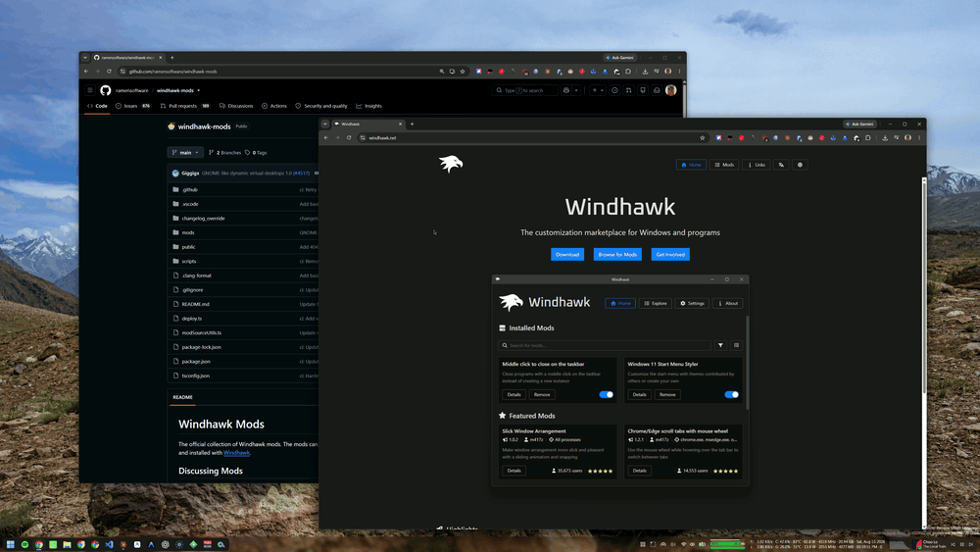Viewport: 980px width, 552px height.
Task: Click the Get Involved button
Action: (670, 255)
